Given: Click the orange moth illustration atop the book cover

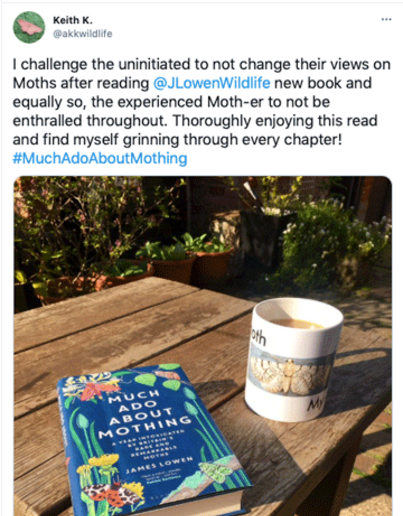Looking at the screenshot, I should [x=99, y=389].
